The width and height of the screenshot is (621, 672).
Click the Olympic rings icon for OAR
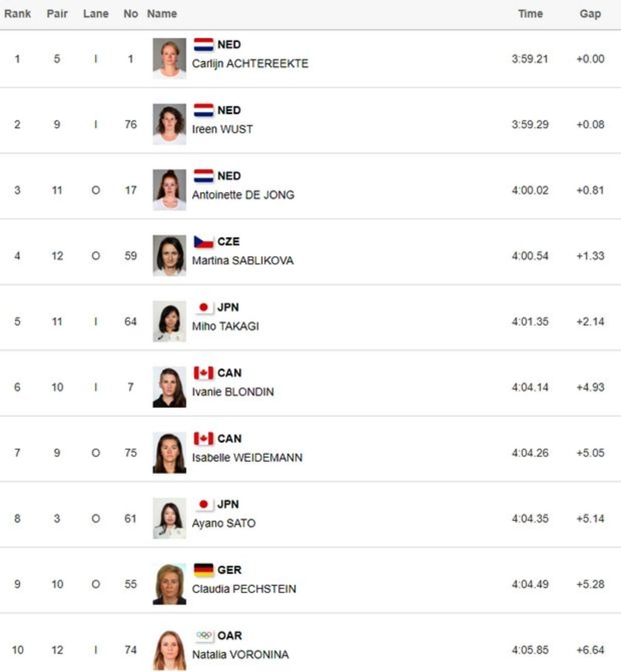point(203,636)
